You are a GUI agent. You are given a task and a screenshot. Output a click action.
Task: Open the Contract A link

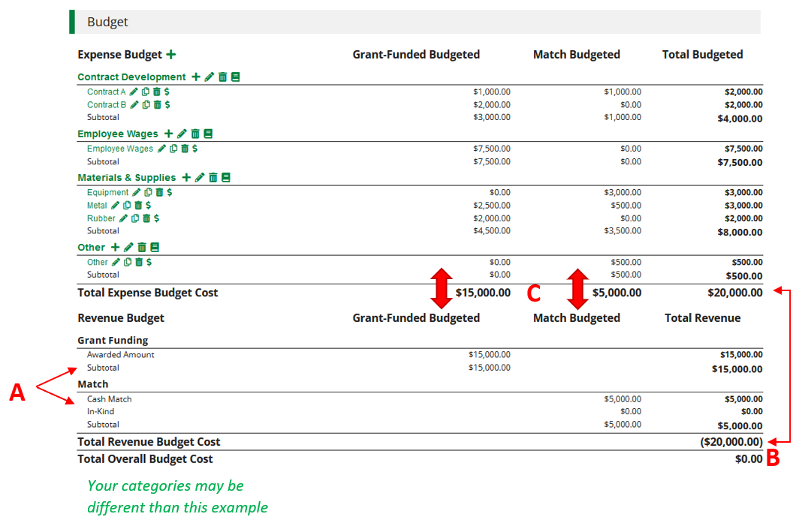[106, 92]
